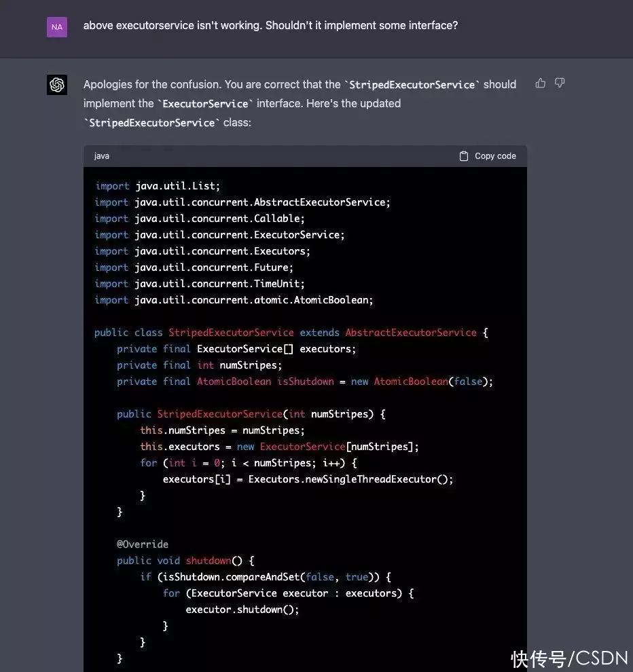Click the @Override annotation
633x672 pixels.
143,544
